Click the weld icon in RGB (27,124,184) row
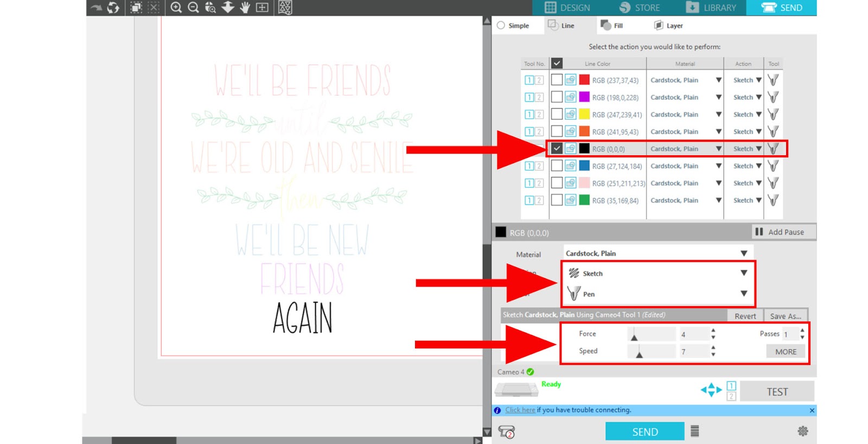Viewport: 868px width, 444px height. (570, 166)
